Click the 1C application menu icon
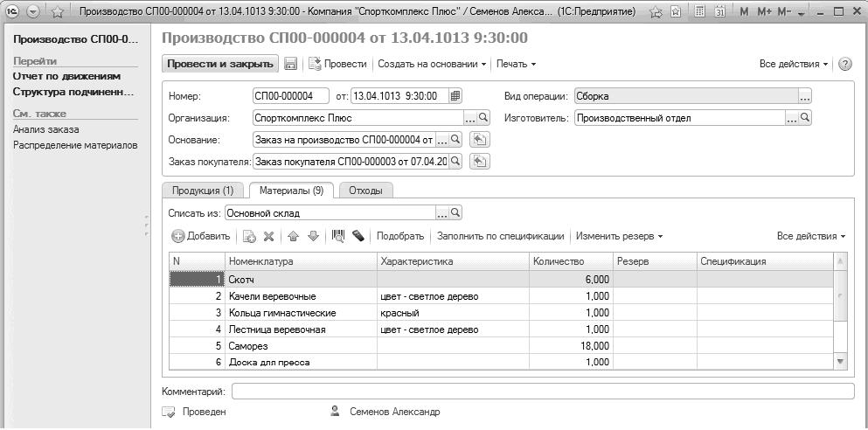868x430 pixels. click(x=11, y=11)
